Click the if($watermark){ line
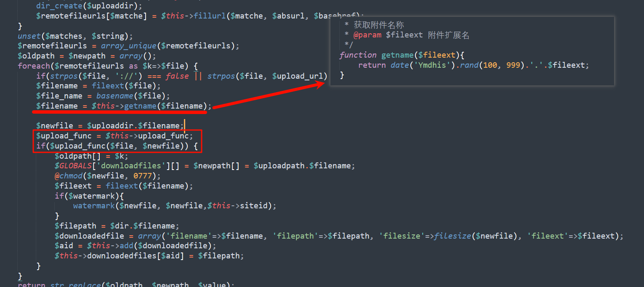 (89, 196)
